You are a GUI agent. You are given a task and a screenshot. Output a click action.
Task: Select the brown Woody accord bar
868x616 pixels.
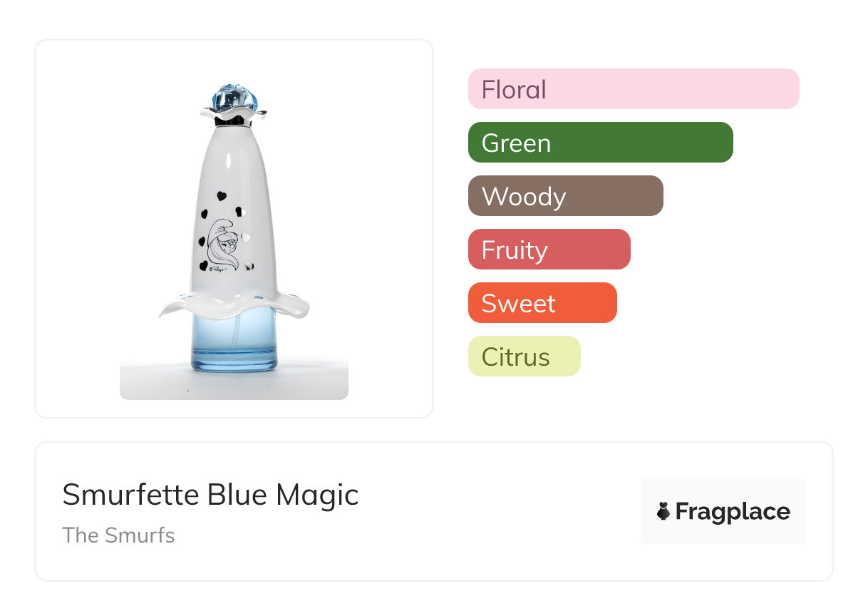pos(565,196)
